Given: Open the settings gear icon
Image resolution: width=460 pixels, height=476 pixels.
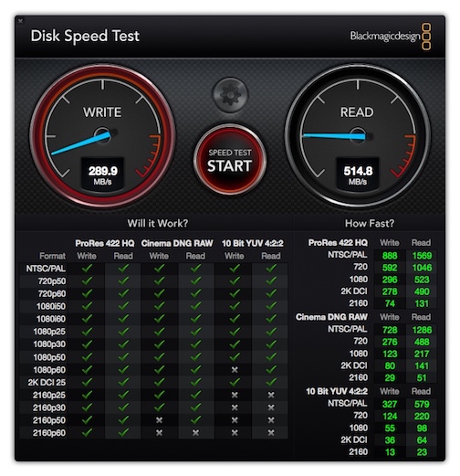Looking at the screenshot, I should pyautogui.click(x=230, y=95).
